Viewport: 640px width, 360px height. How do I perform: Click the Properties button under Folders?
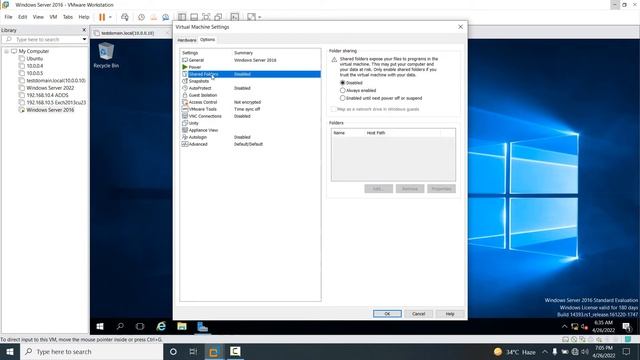(x=441, y=189)
